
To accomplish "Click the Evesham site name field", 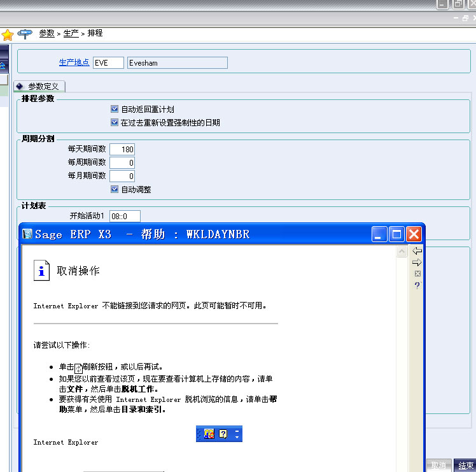I will coord(178,63).
